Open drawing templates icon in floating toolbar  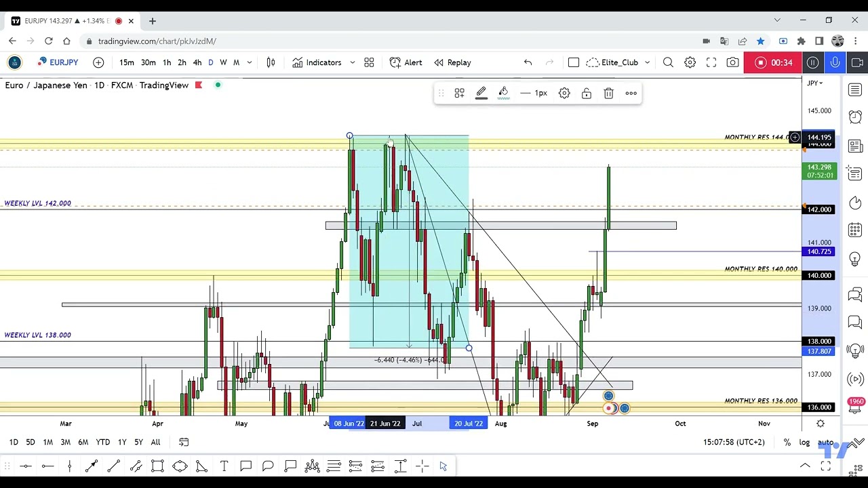(459, 93)
